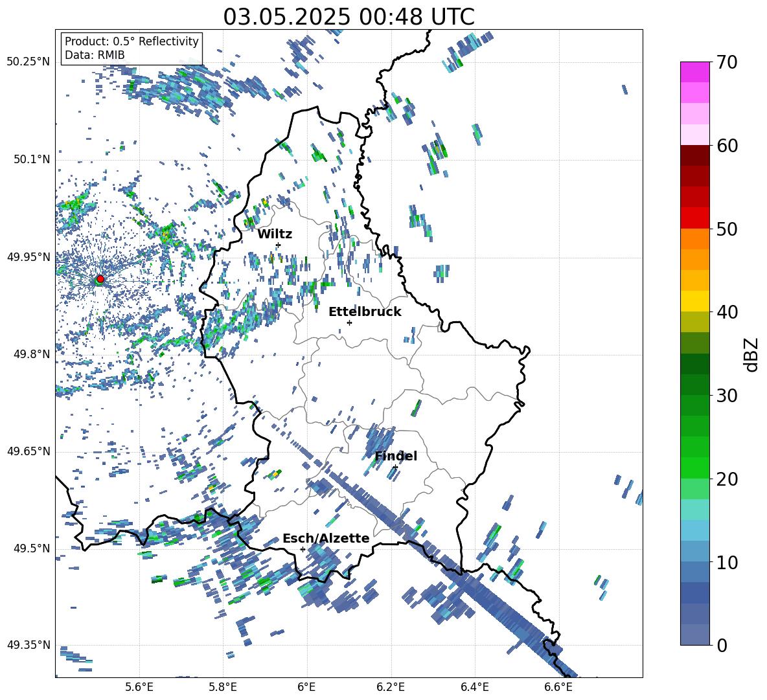Click the yellow colorbar segment at 40

(695, 301)
